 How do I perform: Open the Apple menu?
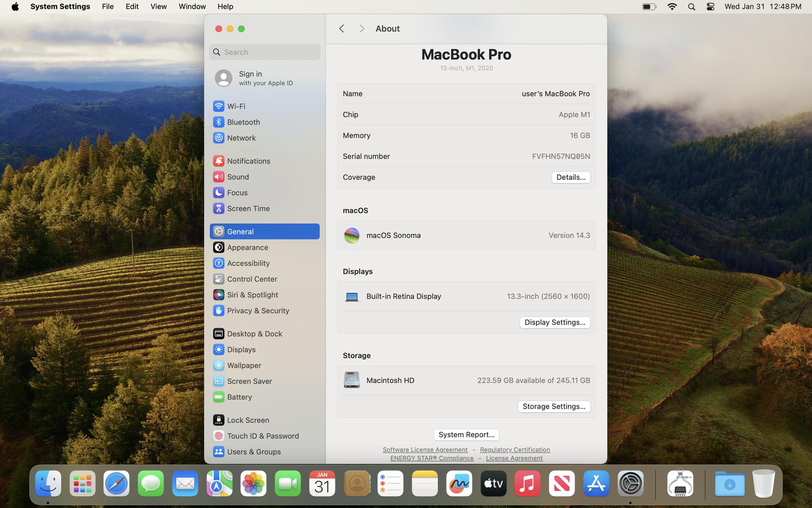15,7
